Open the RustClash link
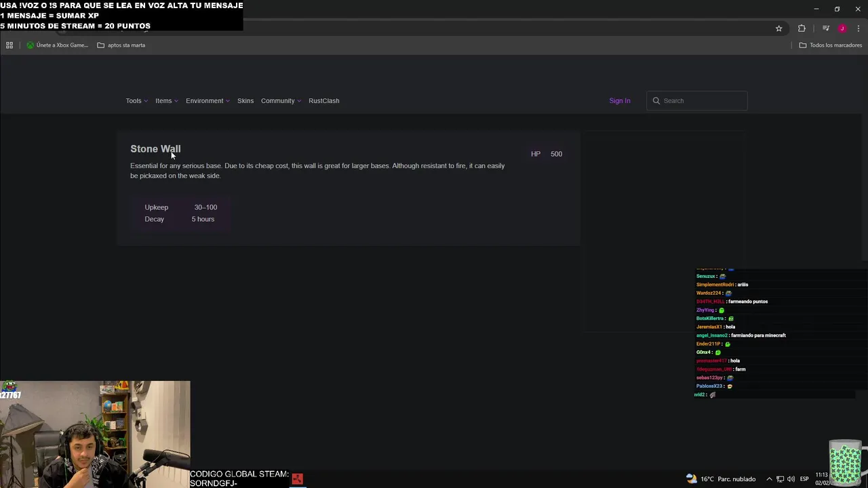 coord(323,101)
